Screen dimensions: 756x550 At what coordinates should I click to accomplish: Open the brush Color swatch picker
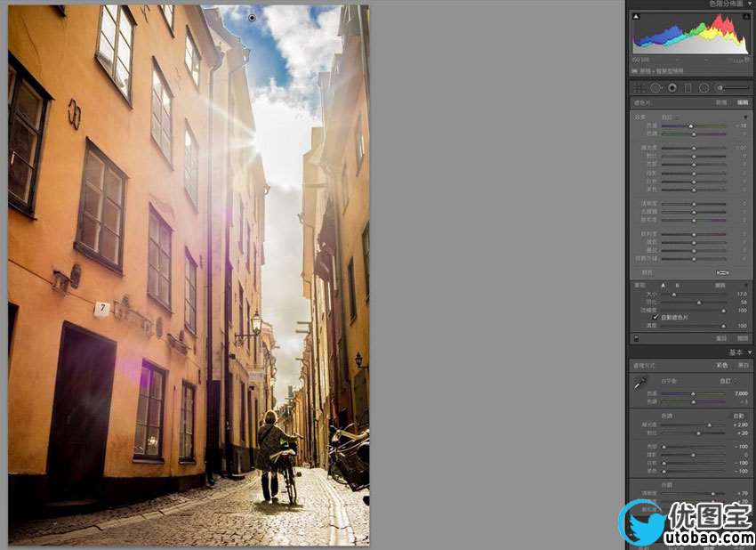tap(723, 272)
